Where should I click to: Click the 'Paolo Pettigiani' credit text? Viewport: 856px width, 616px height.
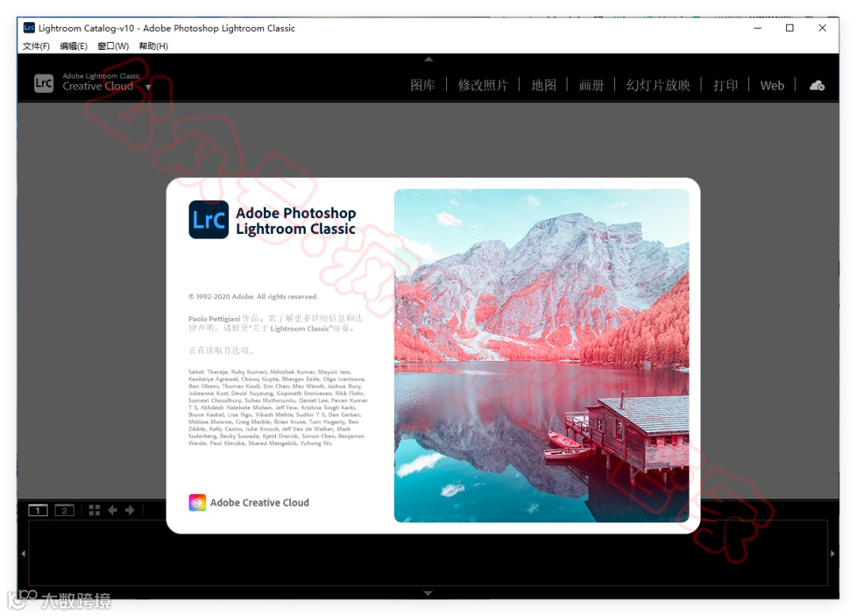214,319
